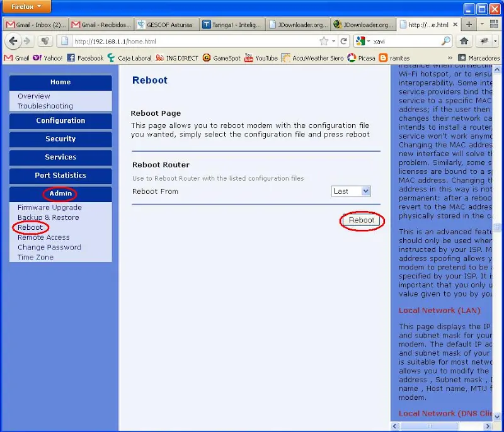Open the Backup & Restore page
This screenshot has height=432, width=504.
(x=49, y=217)
